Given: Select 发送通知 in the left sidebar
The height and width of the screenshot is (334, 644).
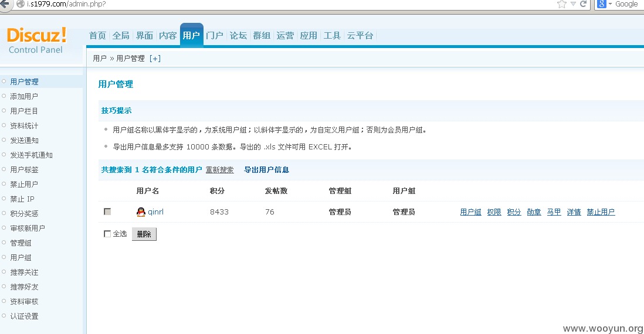Looking at the screenshot, I should click(x=24, y=140).
